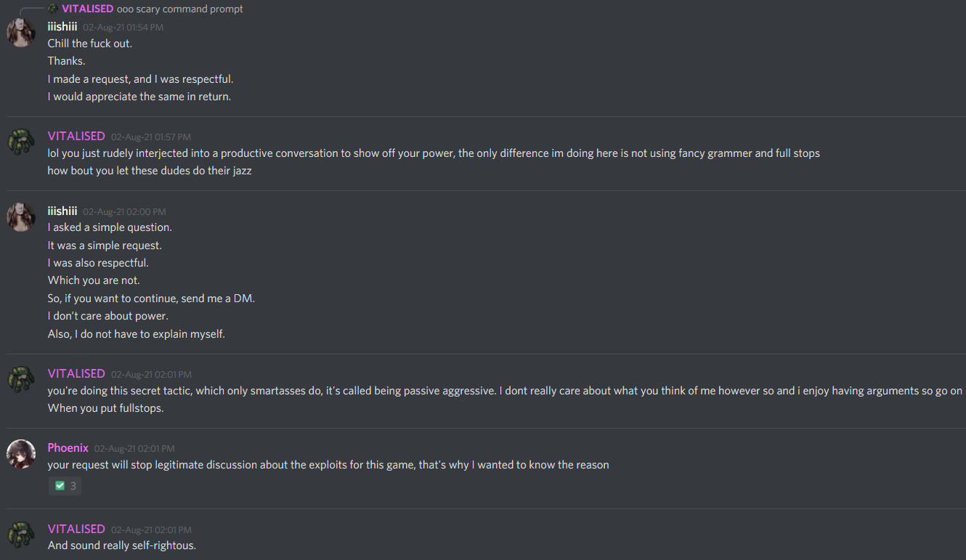Viewport: 966px width, 560px height.
Task: Click the 02-Aug-21 01:57 PM timestamp
Action: point(151,137)
